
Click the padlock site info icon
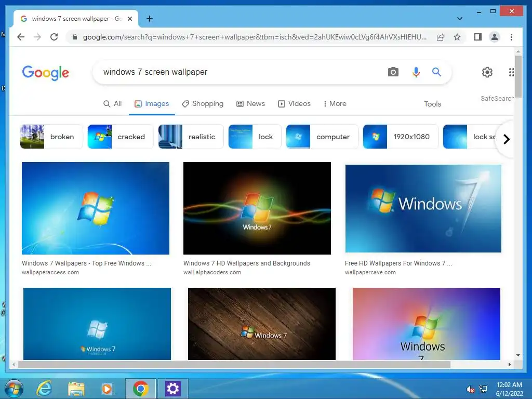[x=75, y=37]
